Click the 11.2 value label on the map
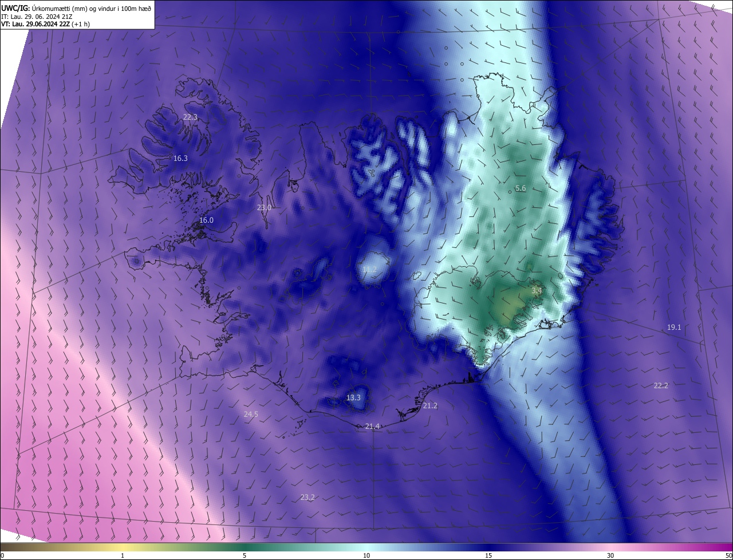Image resolution: width=733 pixels, height=560 pixels. pyautogui.click(x=370, y=269)
